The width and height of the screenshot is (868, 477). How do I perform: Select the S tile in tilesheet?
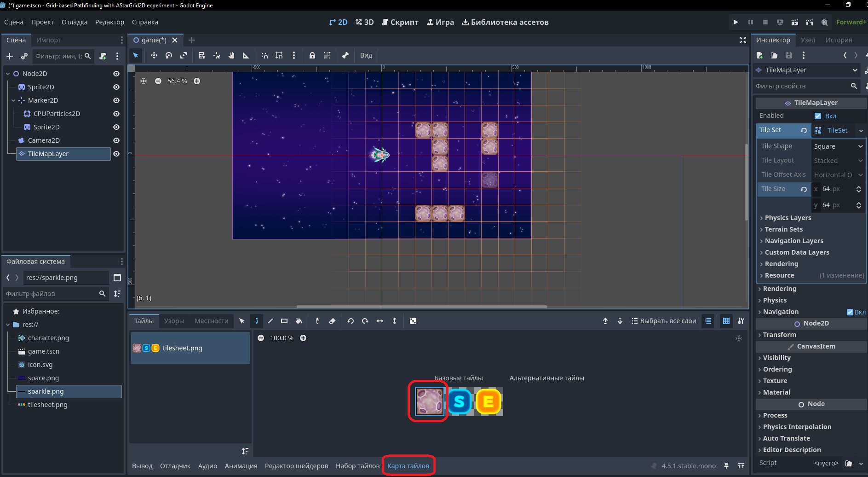click(459, 401)
